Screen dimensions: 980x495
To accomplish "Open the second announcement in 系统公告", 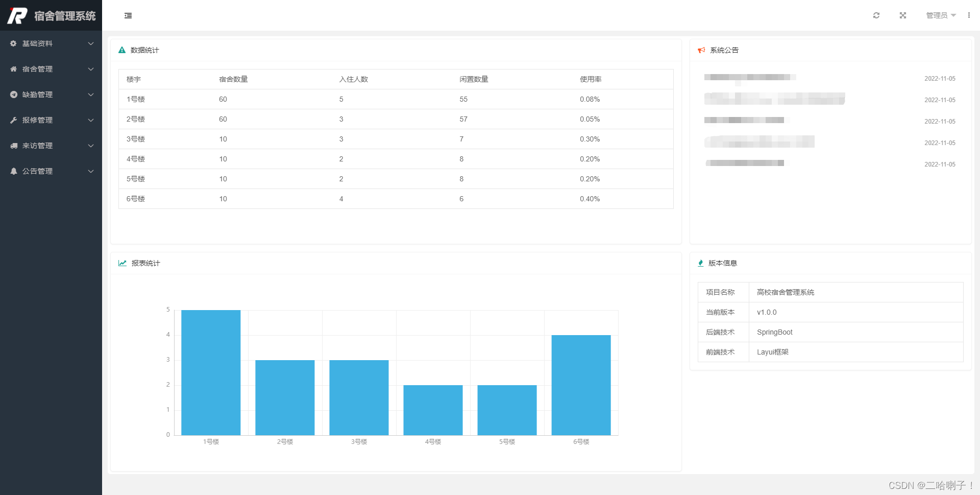I will point(774,99).
